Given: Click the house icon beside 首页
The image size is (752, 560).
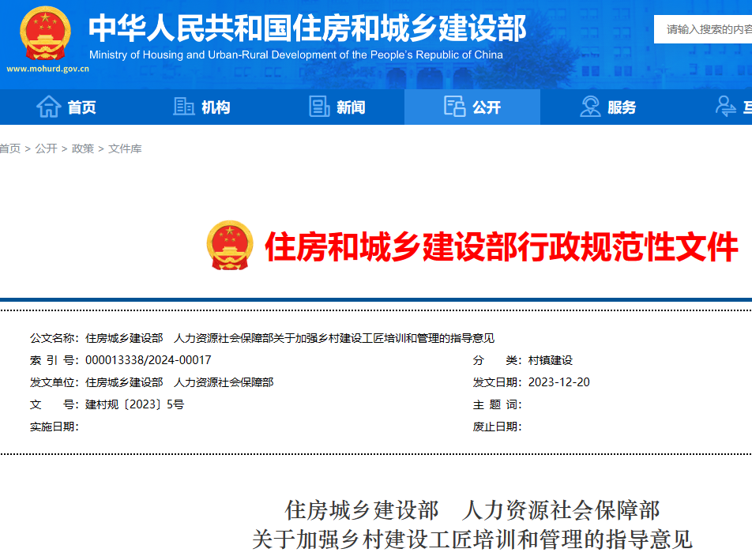Looking at the screenshot, I should click(48, 107).
